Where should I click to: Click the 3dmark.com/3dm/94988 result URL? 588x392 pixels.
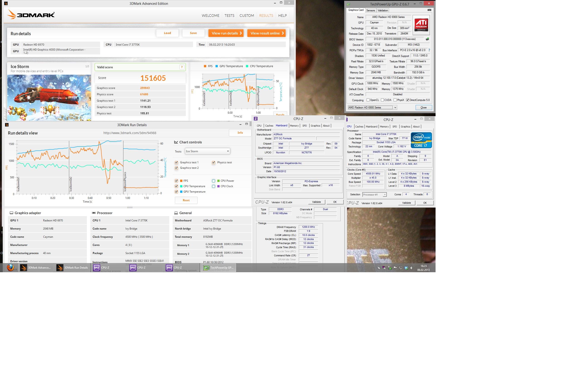pyautogui.click(x=130, y=133)
